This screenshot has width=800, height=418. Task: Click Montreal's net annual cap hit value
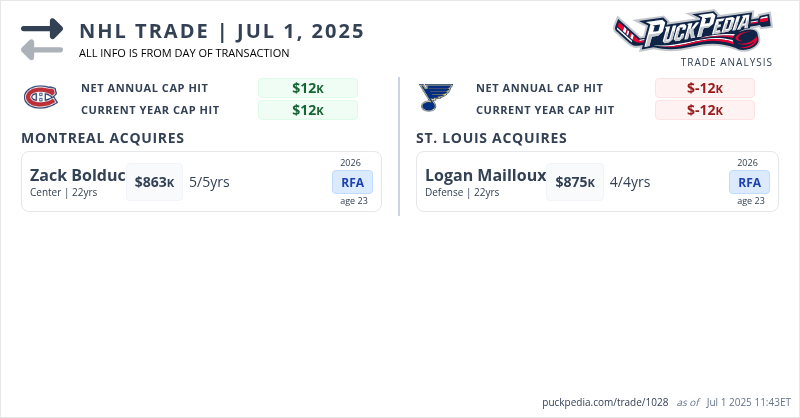coord(308,88)
